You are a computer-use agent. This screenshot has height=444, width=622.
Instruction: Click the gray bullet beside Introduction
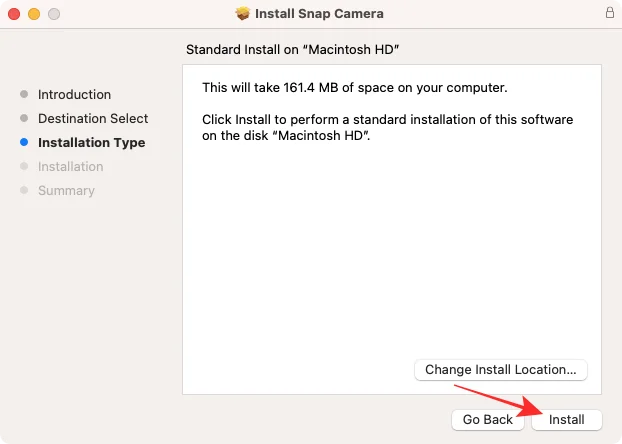(x=24, y=95)
